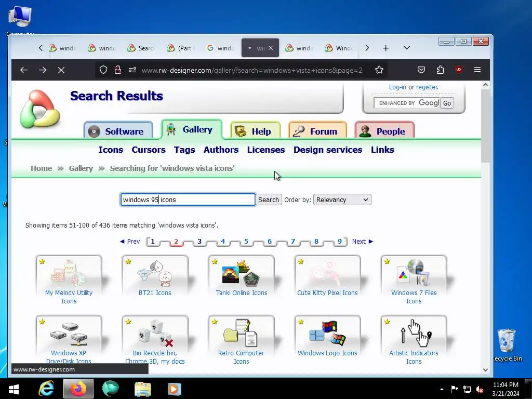The image size is (532, 399).
Task: Click the Log-in link
Action: (397, 87)
